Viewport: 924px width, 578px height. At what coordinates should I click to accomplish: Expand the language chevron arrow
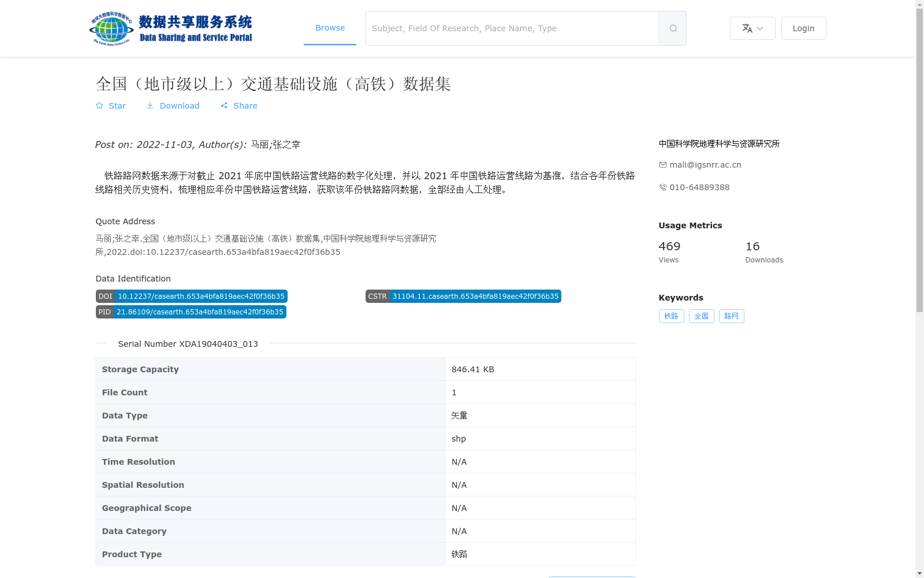click(x=761, y=29)
